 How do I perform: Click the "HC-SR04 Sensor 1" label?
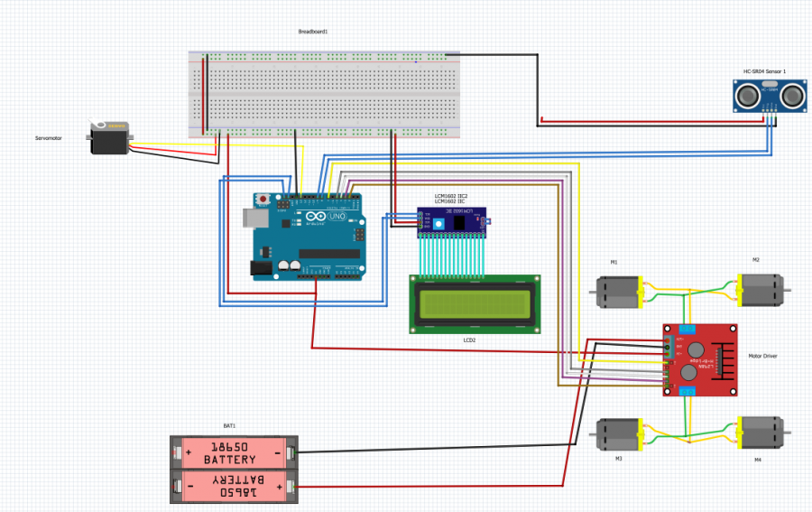[x=763, y=71]
